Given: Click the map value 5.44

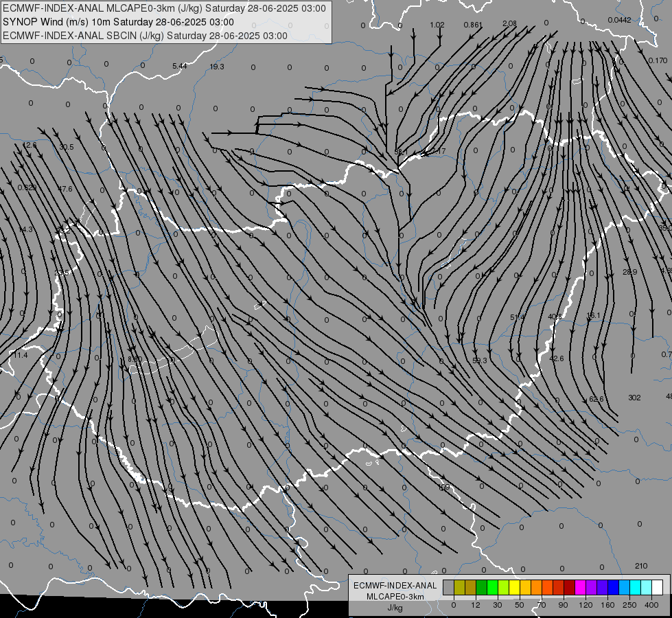Looking at the screenshot, I should [x=180, y=66].
